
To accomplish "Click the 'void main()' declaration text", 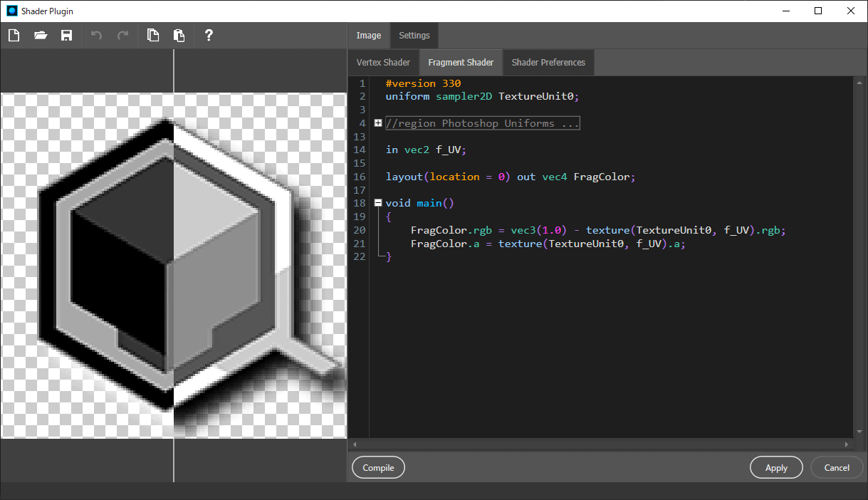I will pyautogui.click(x=419, y=203).
